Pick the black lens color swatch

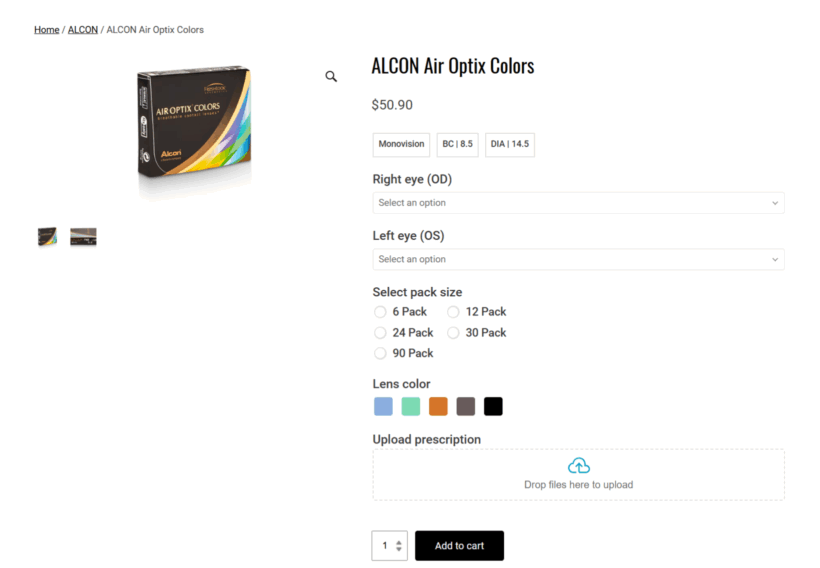493,406
